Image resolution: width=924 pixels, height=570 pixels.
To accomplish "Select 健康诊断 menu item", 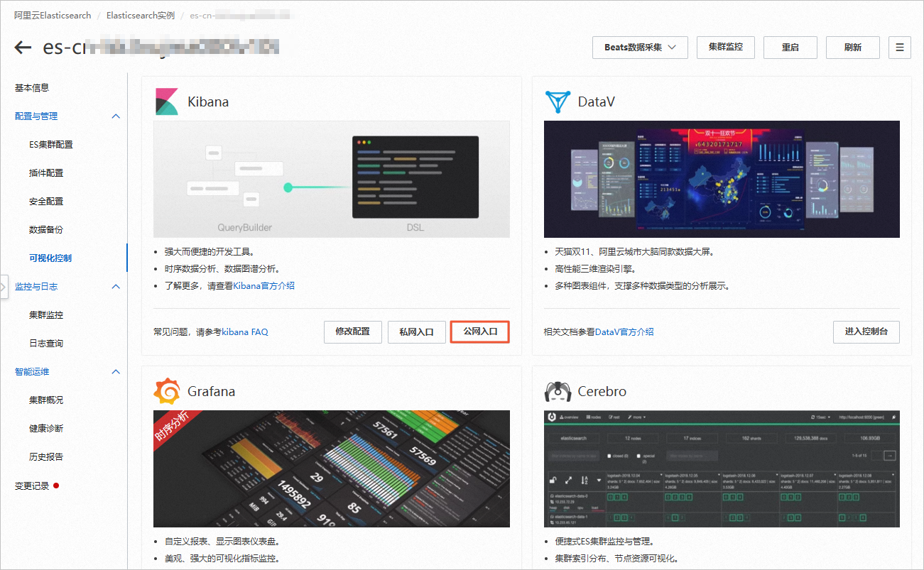I will click(x=46, y=429).
